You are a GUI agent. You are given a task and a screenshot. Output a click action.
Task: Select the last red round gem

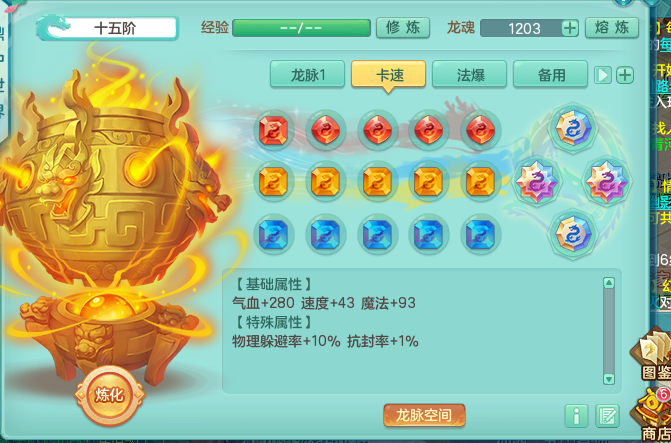point(481,130)
